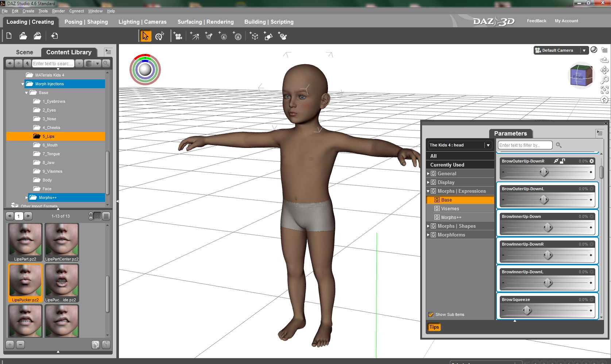Screen dimensions: 611x364
Task: Open a scene file from disk
Action: [23, 36]
